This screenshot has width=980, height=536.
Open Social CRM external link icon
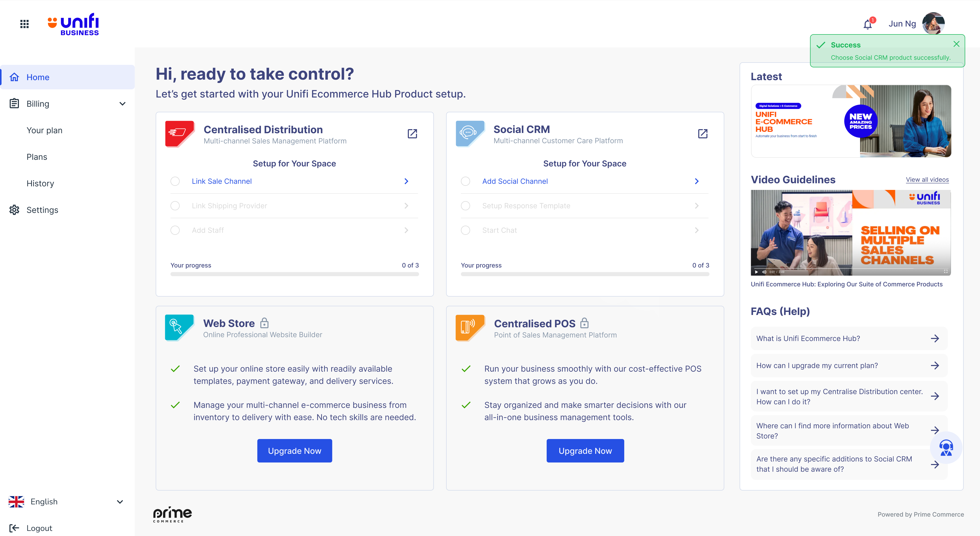tap(703, 133)
